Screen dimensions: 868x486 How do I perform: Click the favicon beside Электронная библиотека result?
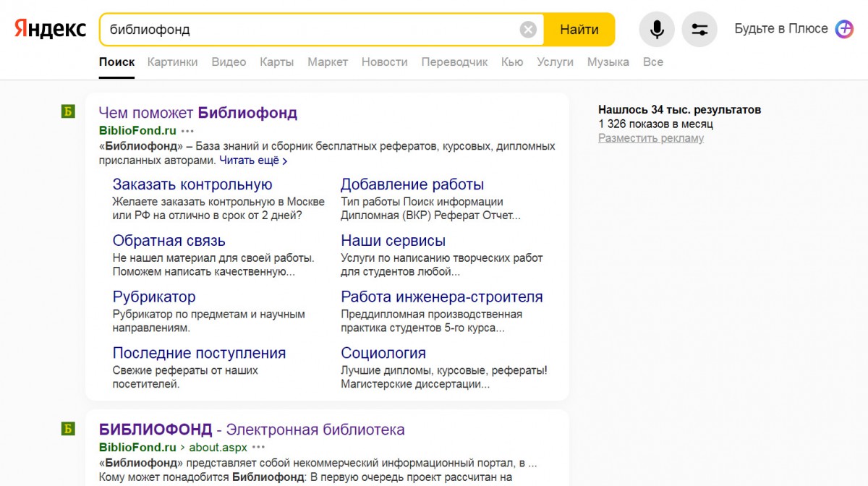[68, 429]
